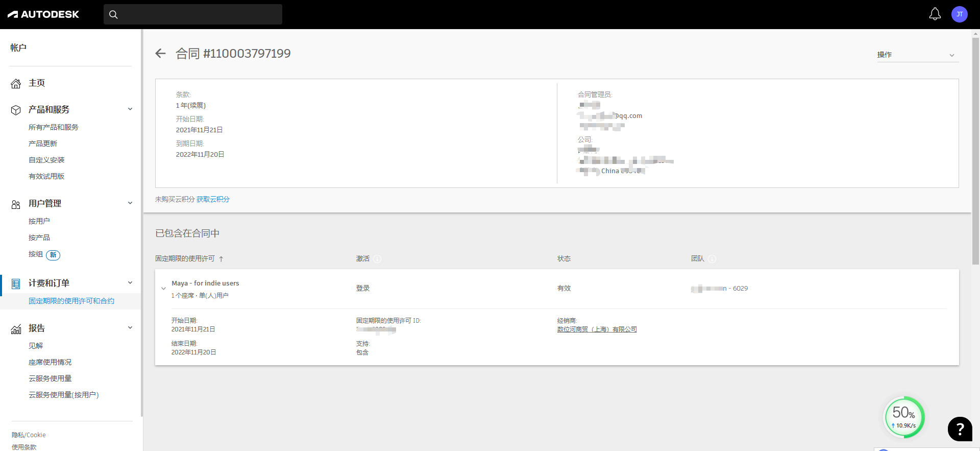Click the 计费和订单 document icon
This screenshot has height=451, width=980.
pos(16,284)
